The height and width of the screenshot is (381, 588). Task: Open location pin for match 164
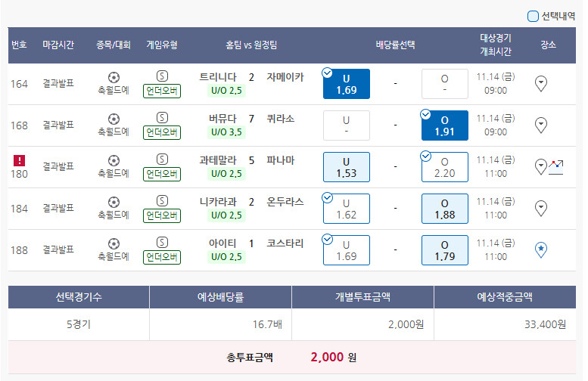541,83
